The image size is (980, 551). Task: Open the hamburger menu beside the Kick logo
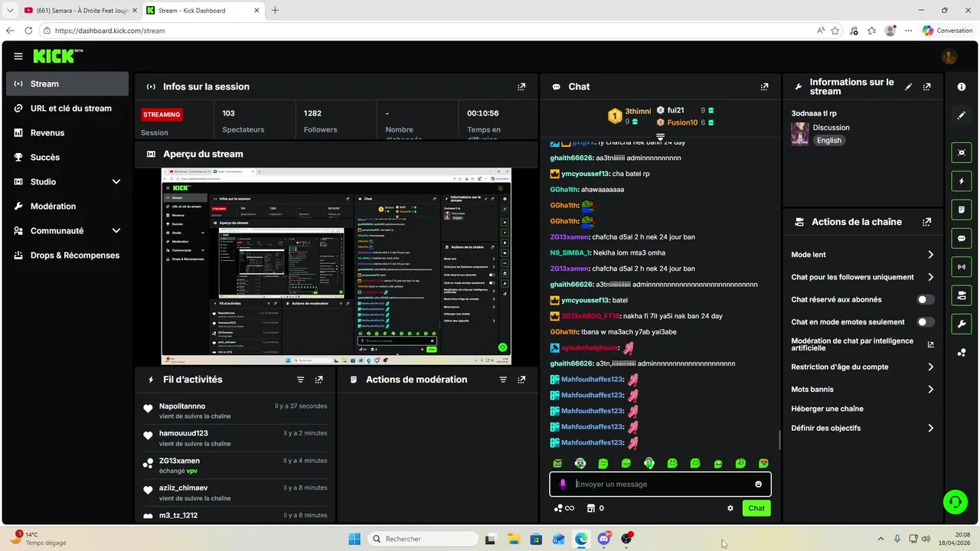[x=18, y=57]
